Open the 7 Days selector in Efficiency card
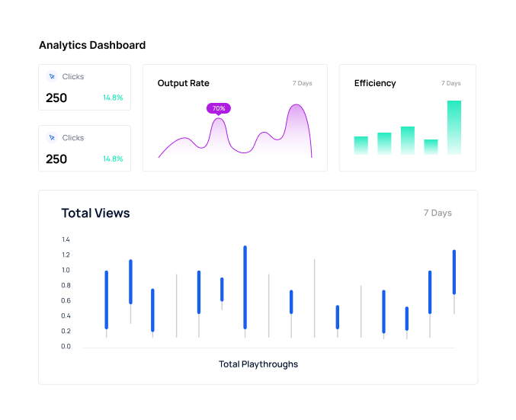 [450, 83]
